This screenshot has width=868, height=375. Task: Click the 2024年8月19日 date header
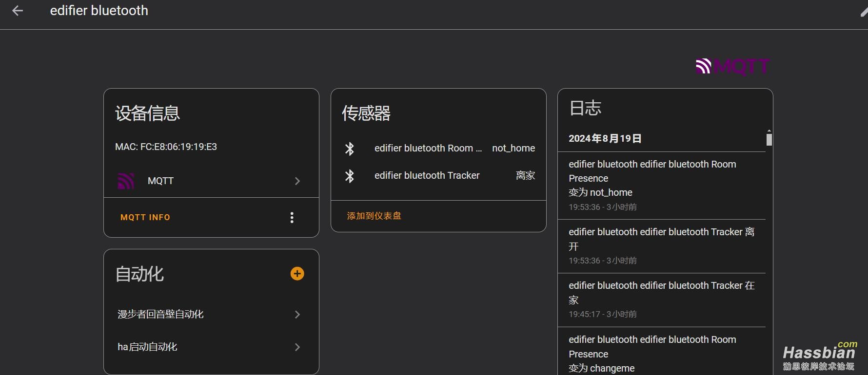[x=605, y=138]
